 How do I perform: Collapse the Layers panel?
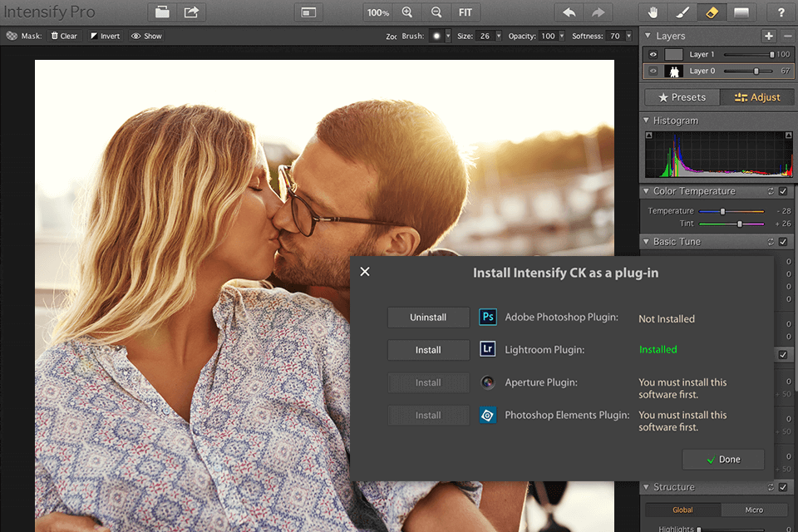pos(648,36)
